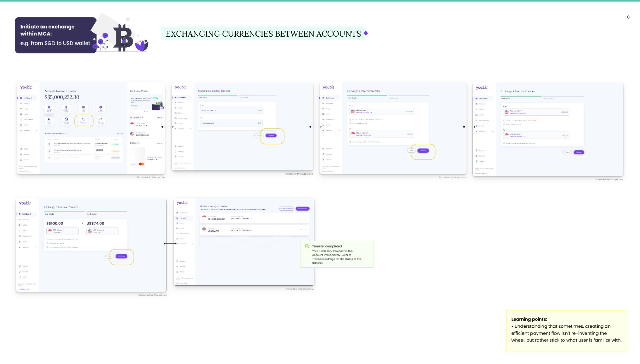The image size is (640, 364).
Task: Click icon of Outgoing Overseas Transfer to Figma row
Action: pyautogui.click(x=49, y=151)
